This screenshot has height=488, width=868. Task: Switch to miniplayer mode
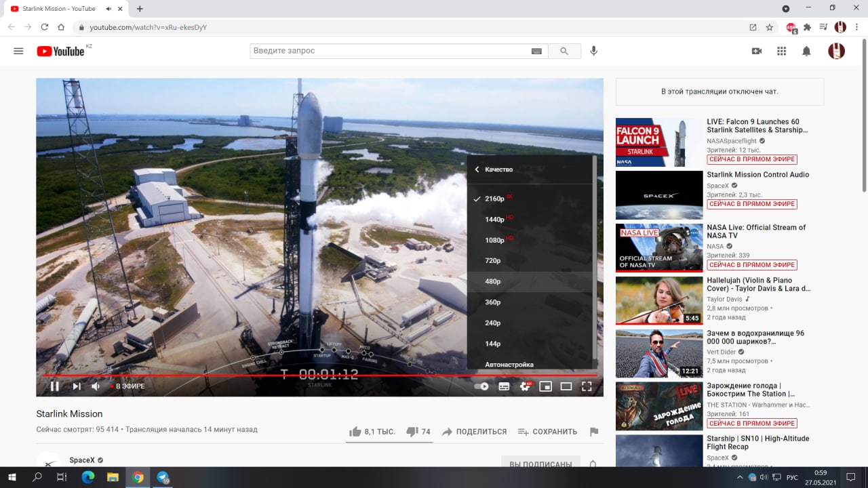click(x=545, y=386)
